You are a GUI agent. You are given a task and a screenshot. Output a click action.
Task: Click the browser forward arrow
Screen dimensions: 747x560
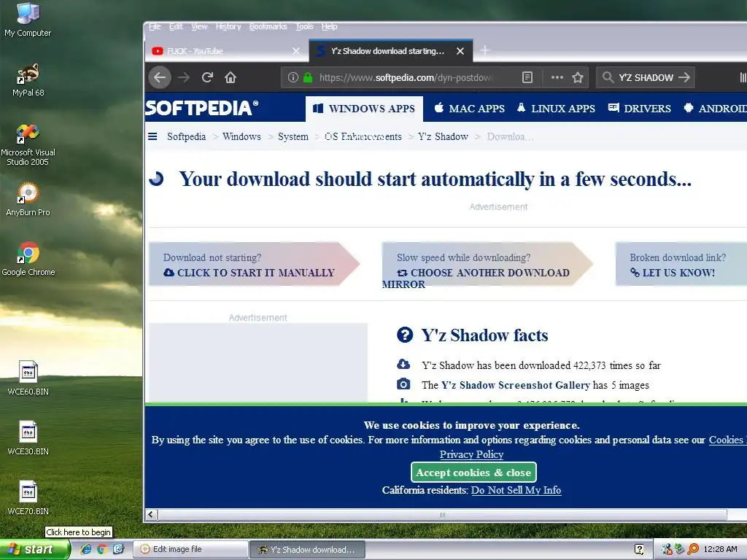[184, 77]
